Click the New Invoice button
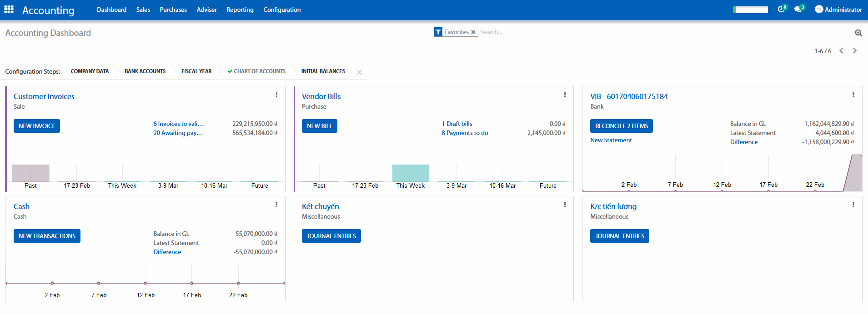 [37, 126]
